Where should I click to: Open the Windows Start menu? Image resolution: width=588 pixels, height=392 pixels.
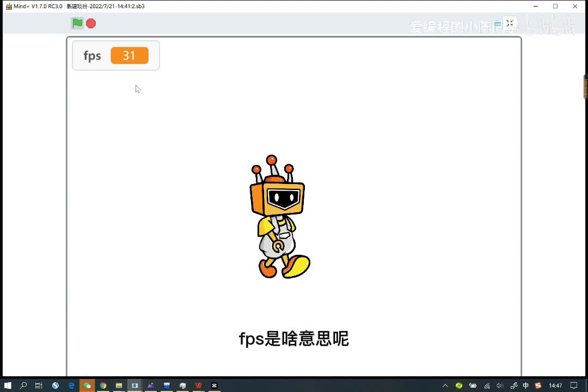coord(8,385)
